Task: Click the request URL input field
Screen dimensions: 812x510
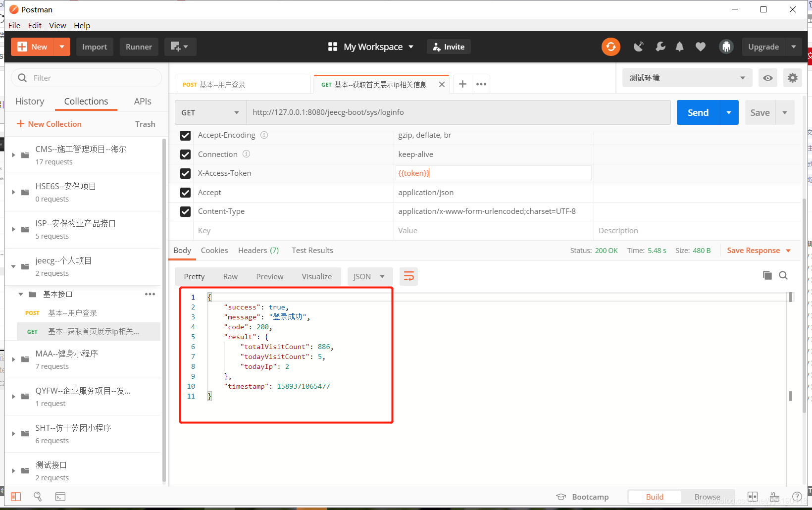Action: [458, 112]
